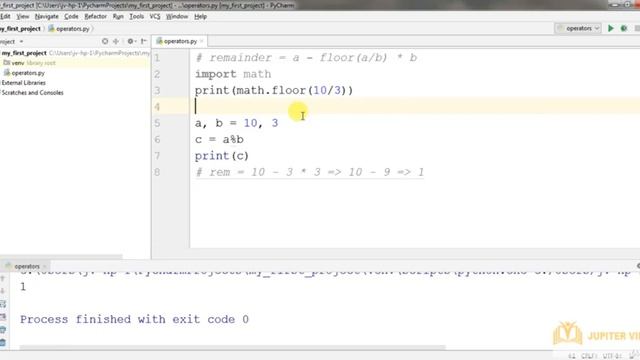
Task: Close the operators tab in Run panel
Action: (44, 267)
